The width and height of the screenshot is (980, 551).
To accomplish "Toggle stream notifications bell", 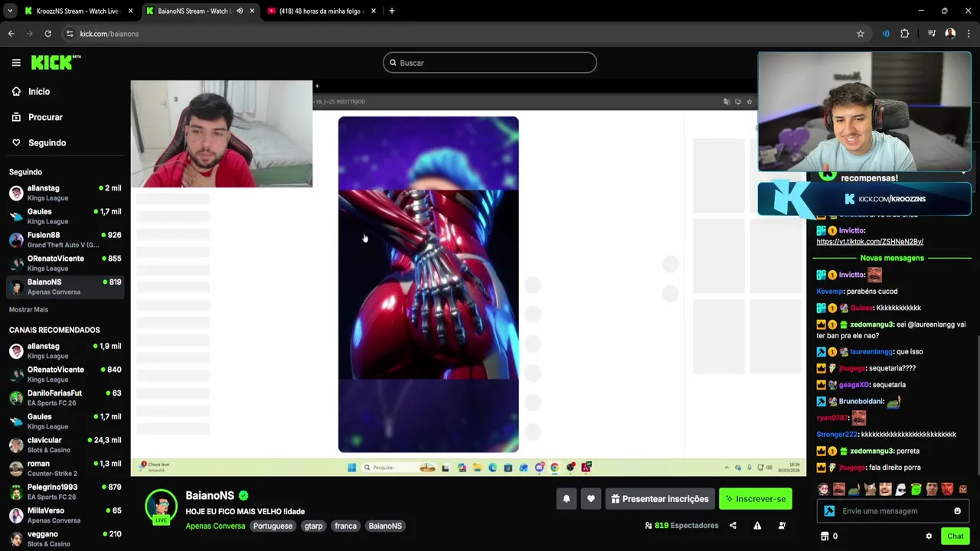I will click(x=567, y=499).
